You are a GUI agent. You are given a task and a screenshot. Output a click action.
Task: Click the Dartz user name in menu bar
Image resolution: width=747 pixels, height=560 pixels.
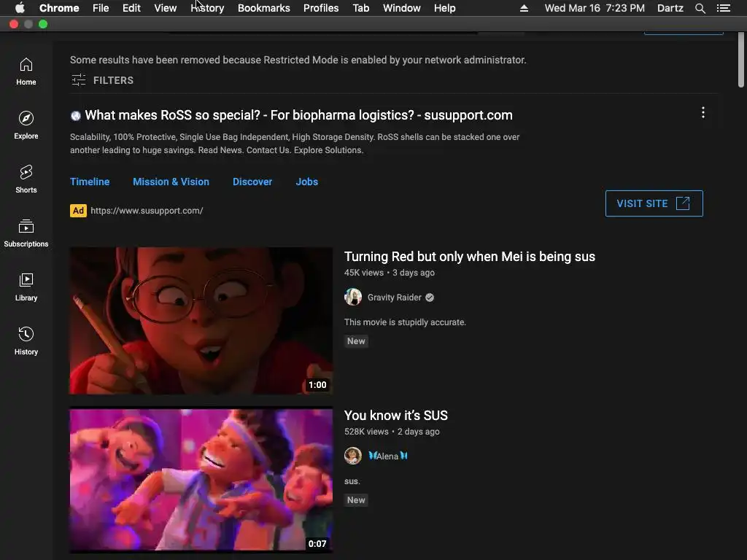point(670,8)
